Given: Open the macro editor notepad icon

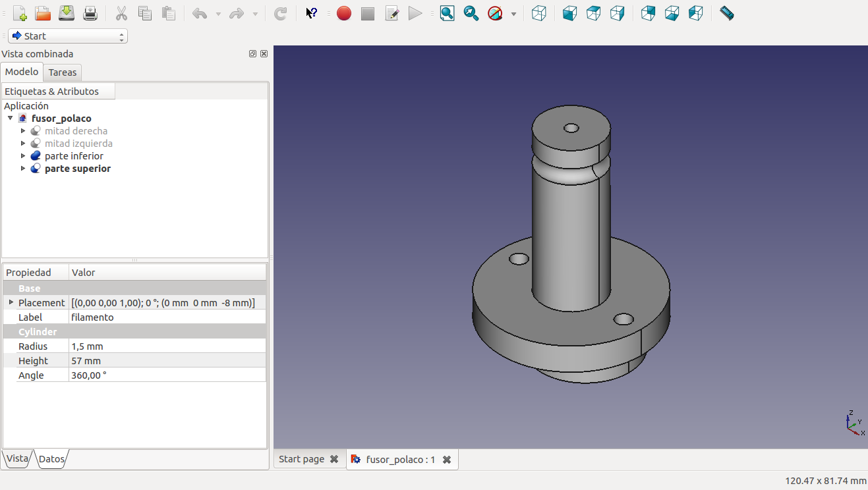Looking at the screenshot, I should 392,13.
